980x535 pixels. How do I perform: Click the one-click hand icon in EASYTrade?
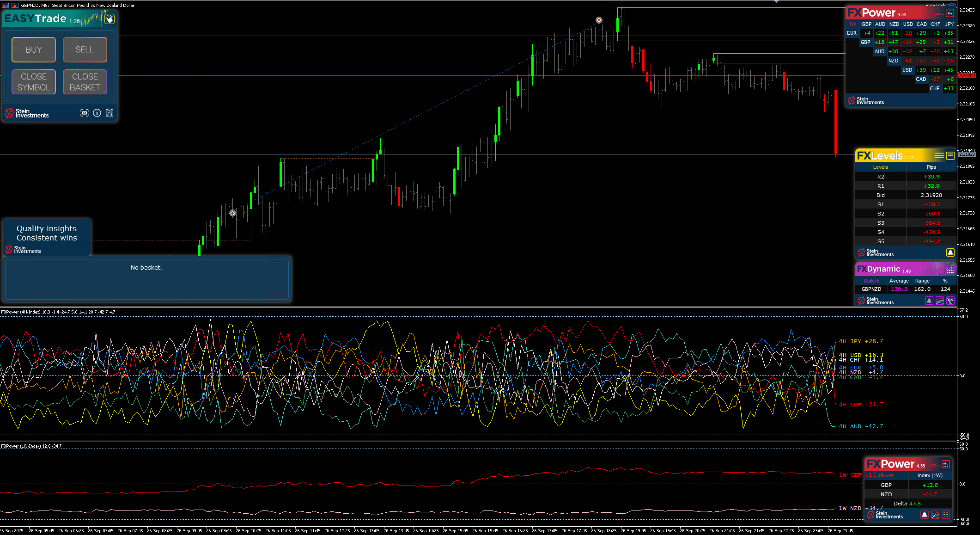[110, 19]
